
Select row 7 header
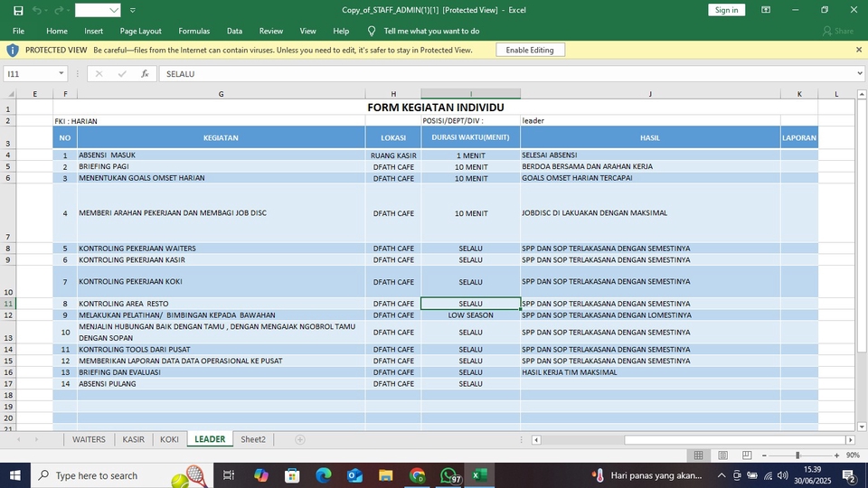click(x=8, y=213)
